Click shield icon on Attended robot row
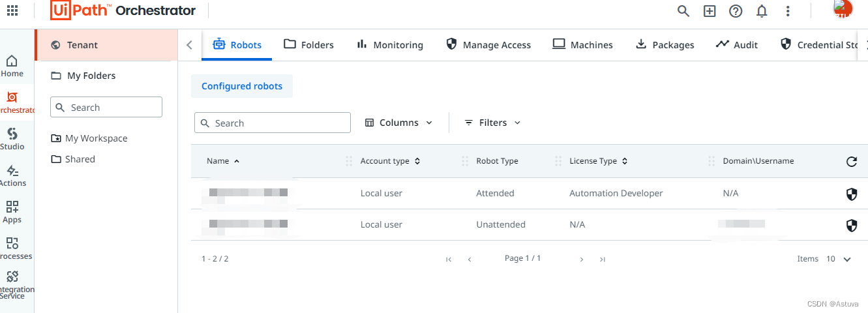 click(852, 194)
